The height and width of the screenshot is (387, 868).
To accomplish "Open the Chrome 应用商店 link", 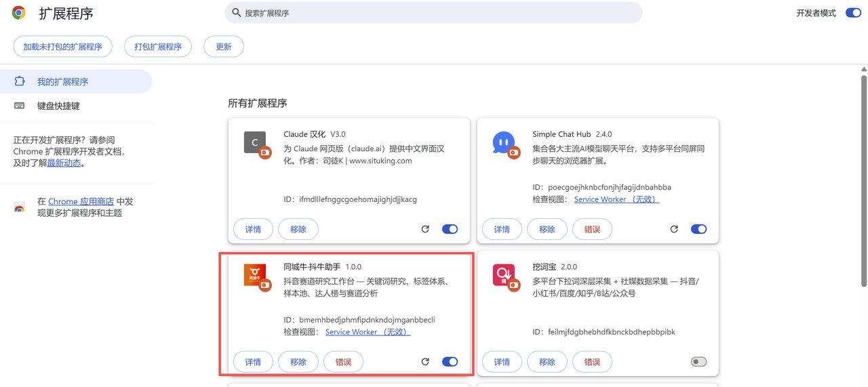I will 81,201.
